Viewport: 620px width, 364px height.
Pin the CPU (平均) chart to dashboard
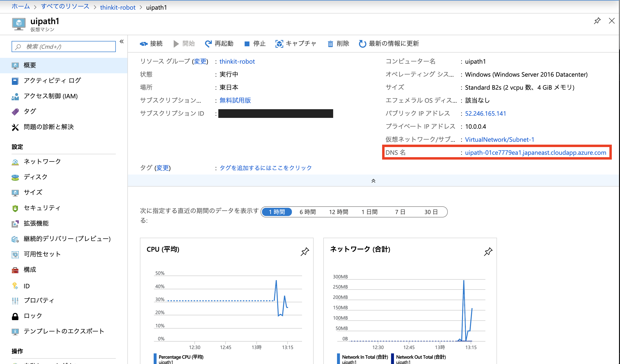(305, 251)
